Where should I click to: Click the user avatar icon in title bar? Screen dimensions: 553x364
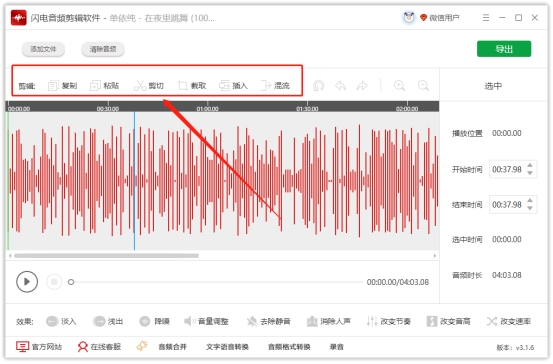tap(409, 17)
